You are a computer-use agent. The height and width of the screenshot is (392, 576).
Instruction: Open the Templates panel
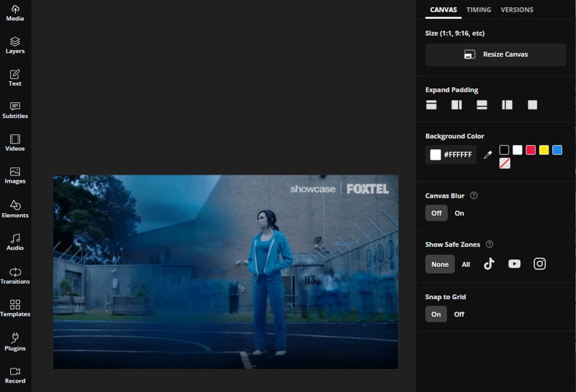pyautogui.click(x=15, y=309)
